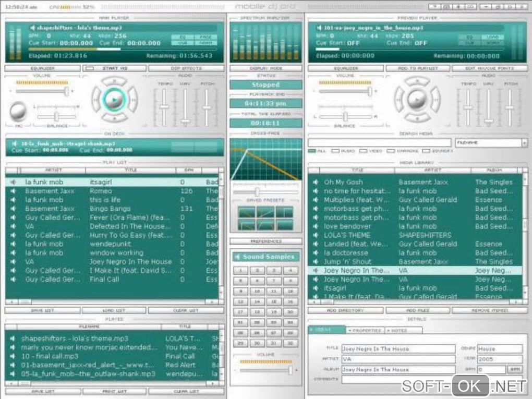The image size is (532, 399).
Task: Start playback with main player play button
Action: click(114, 100)
